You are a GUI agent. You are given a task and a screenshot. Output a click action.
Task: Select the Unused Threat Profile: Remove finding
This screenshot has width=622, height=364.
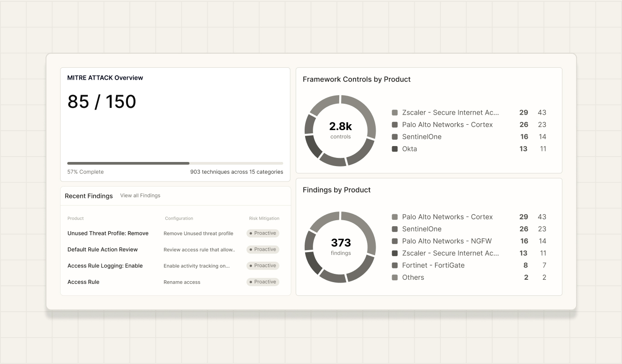(x=108, y=233)
